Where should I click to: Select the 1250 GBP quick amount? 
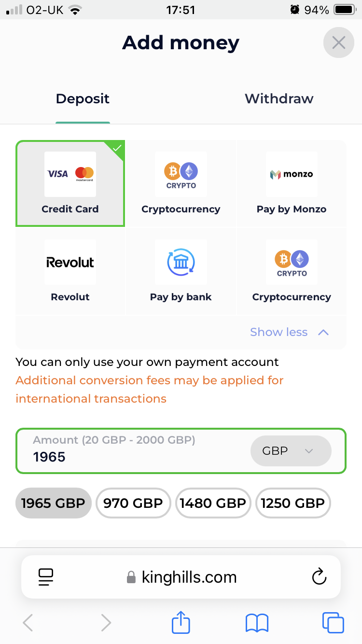pyautogui.click(x=292, y=503)
